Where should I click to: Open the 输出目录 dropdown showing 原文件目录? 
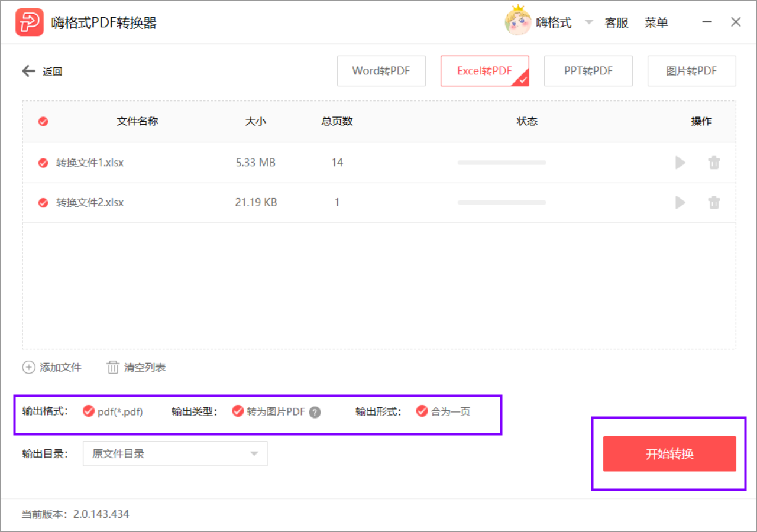click(175, 454)
